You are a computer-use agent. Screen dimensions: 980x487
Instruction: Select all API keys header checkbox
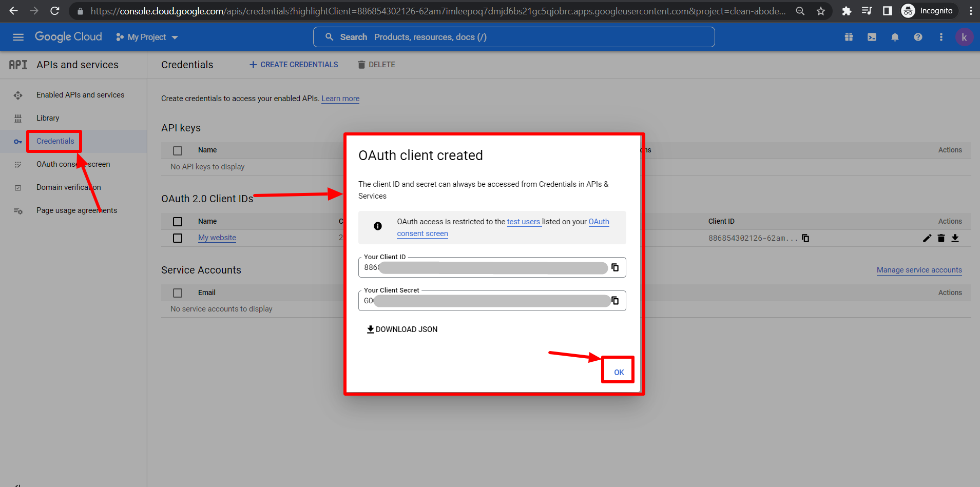(178, 151)
